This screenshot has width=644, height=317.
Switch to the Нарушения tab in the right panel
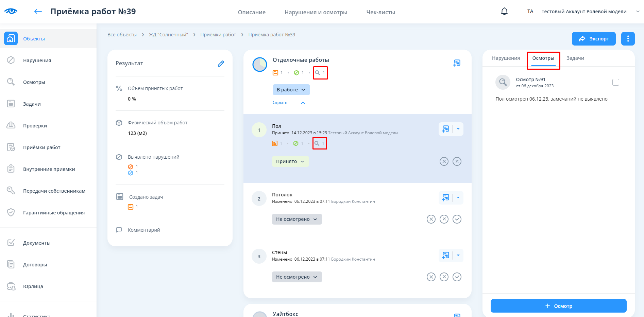pos(506,58)
